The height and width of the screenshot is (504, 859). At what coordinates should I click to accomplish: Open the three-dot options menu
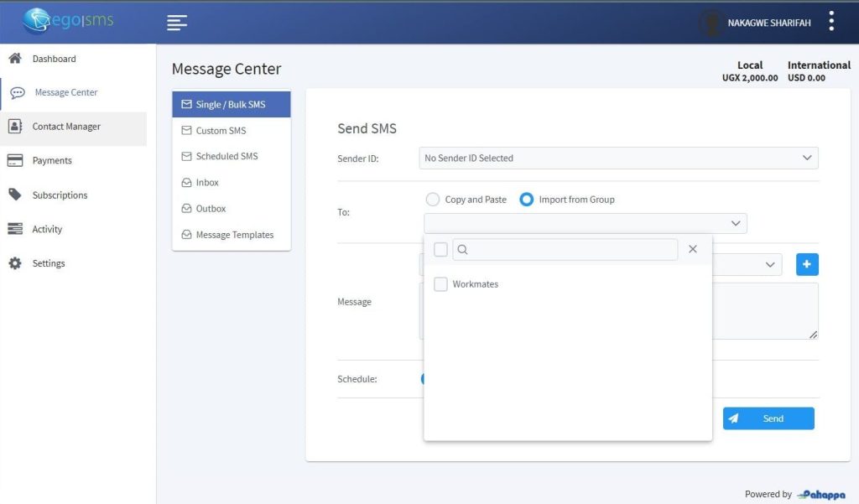pos(831,22)
